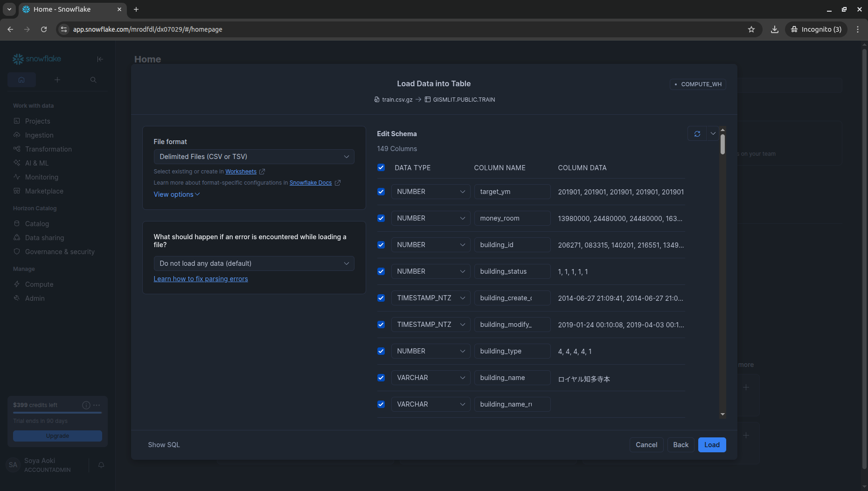Open Learn how to fix parsing errors
Image resolution: width=868 pixels, height=491 pixels.
pos(201,279)
